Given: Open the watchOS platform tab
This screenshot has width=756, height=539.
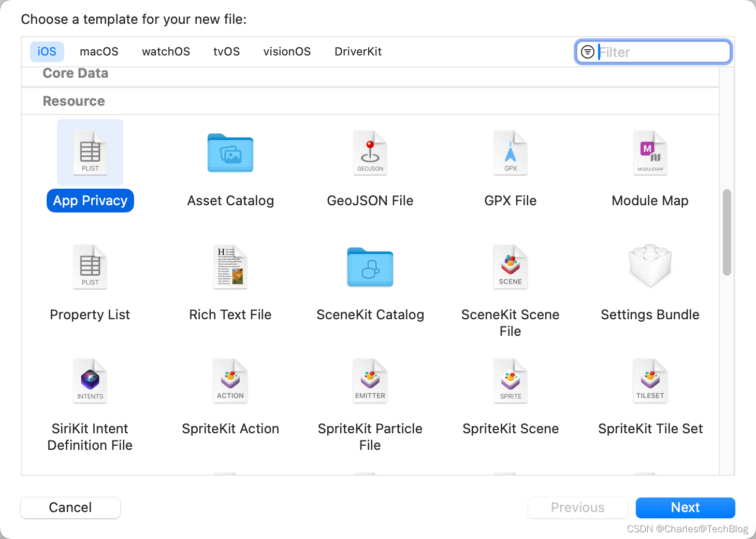Looking at the screenshot, I should [x=166, y=52].
